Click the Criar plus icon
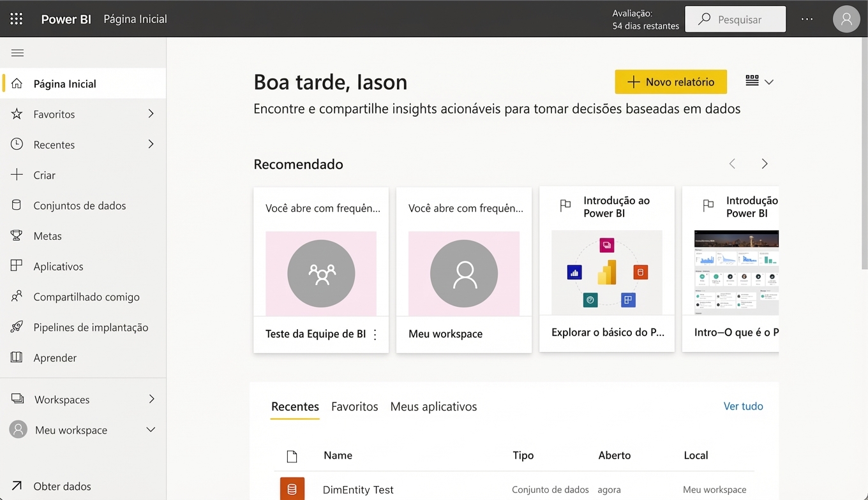This screenshot has height=500, width=868. point(17,175)
